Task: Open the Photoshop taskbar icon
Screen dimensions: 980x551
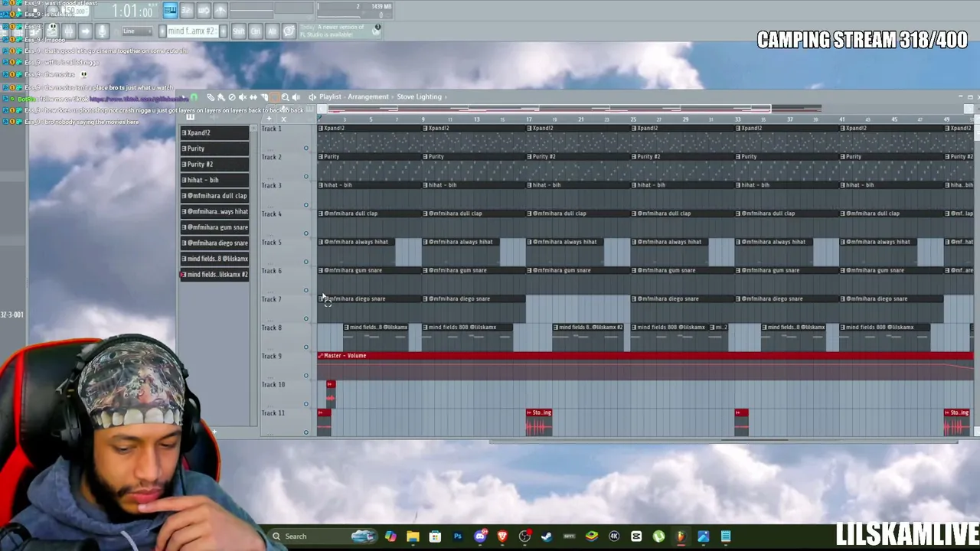Action: point(458,536)
